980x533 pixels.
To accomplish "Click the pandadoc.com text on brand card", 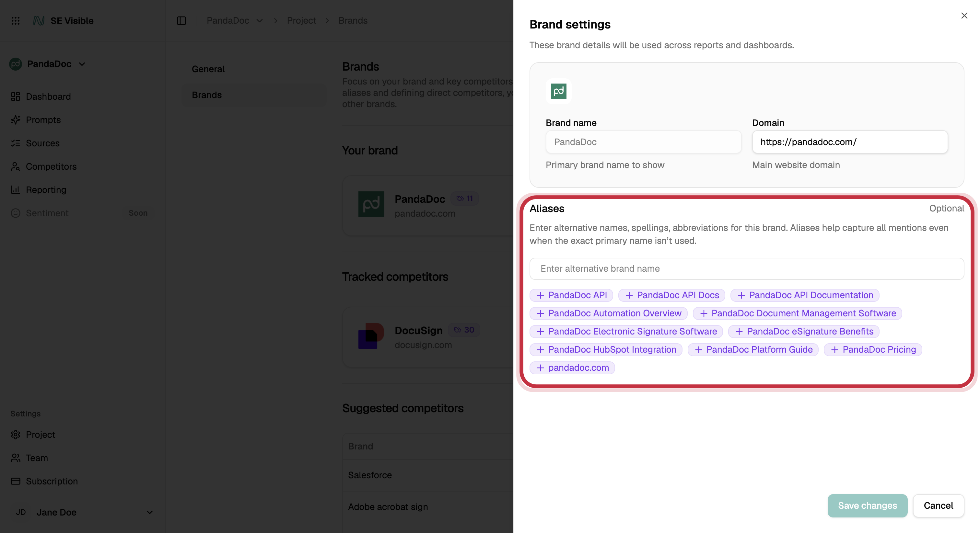I will coord(425,213).
